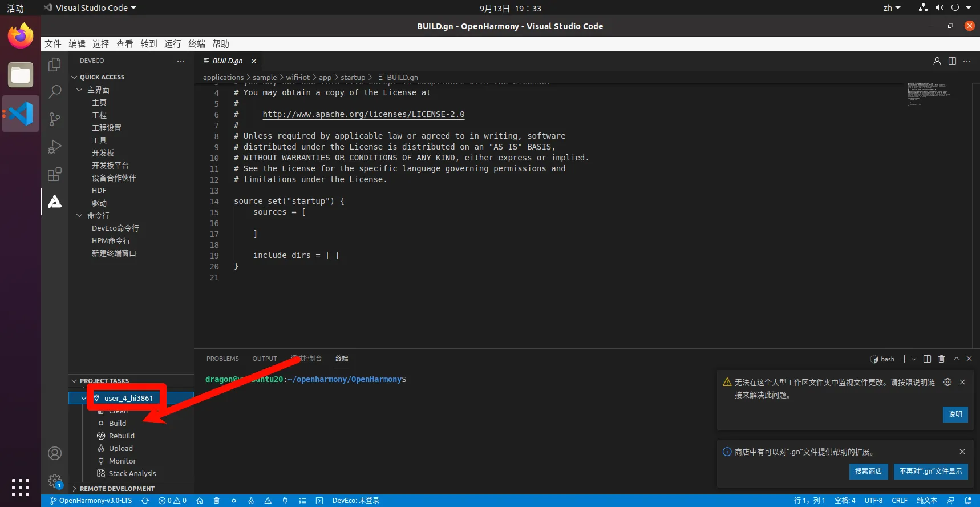Screen dimensions: 980x507
Task: Click the DevEco activity bar icon
Action: (x=55, y=202)
